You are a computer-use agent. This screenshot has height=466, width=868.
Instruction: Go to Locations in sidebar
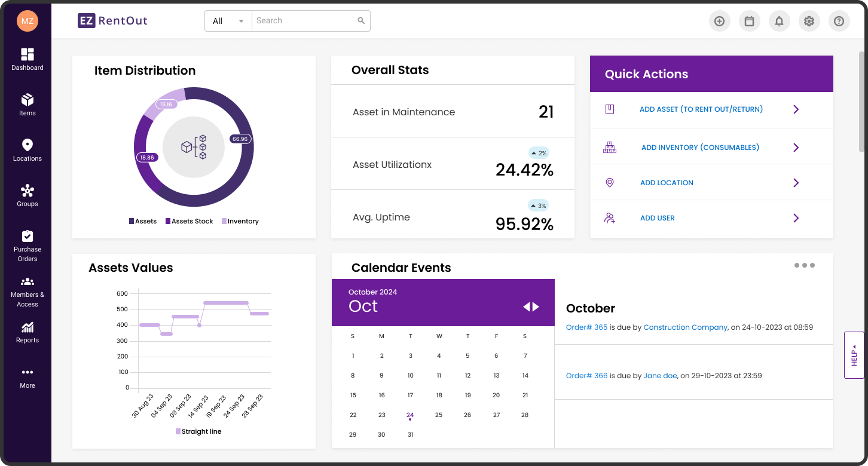coord(27,150)
